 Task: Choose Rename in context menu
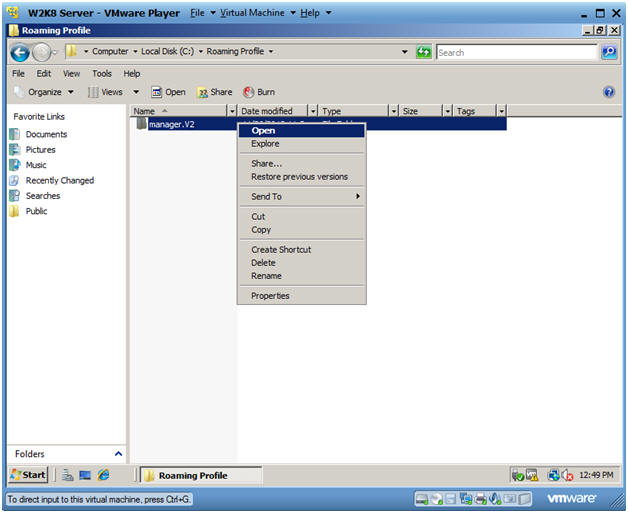(302, 276)
